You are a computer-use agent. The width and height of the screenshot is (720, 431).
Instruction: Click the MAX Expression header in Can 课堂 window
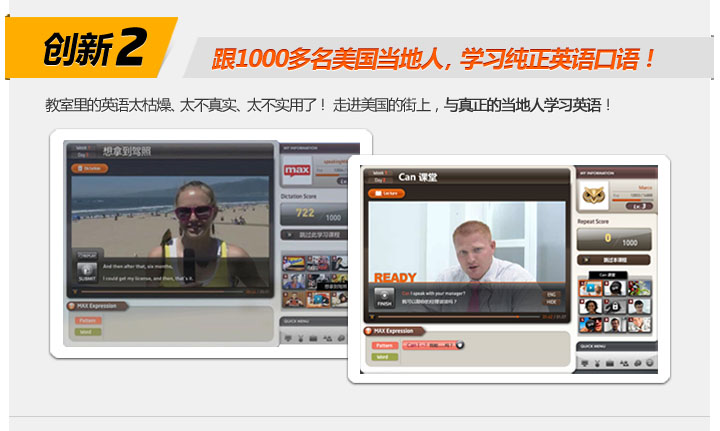click(x=395, y=331)
